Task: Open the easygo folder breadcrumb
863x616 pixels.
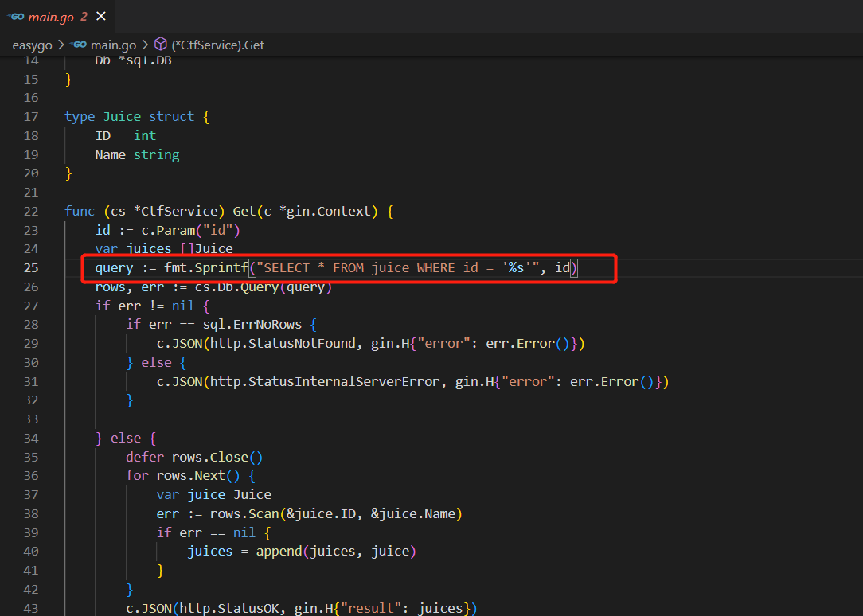Action: (x=32, y=45)
